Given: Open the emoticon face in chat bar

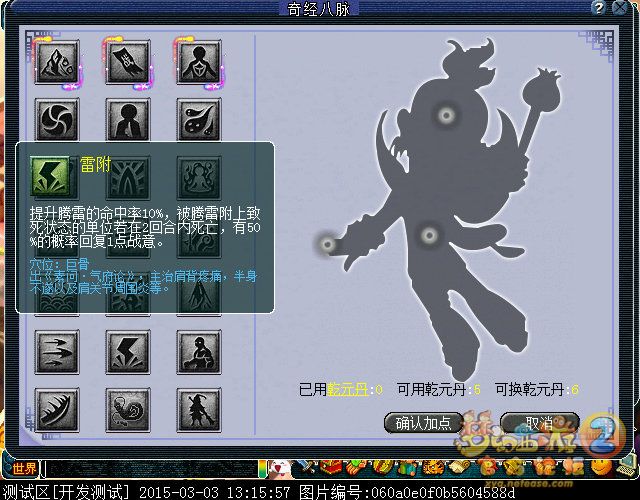Looking at the screenshot, I should (280, 469).
